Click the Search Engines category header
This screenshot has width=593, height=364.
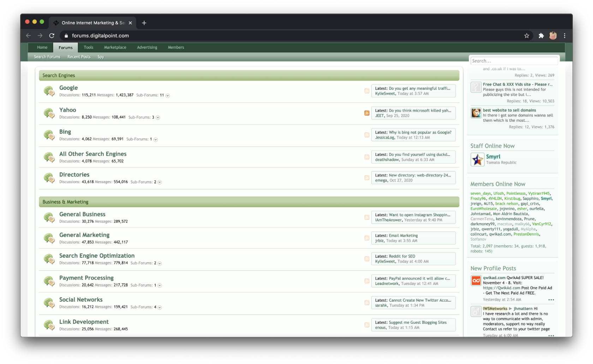249,75
